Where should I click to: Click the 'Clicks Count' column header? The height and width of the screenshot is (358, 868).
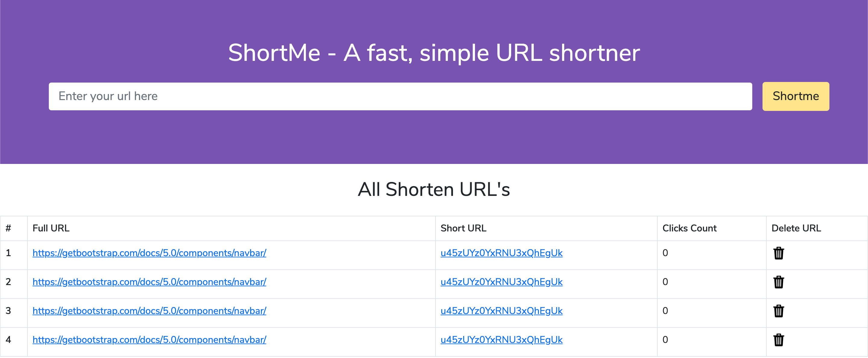tap(689, 228)
